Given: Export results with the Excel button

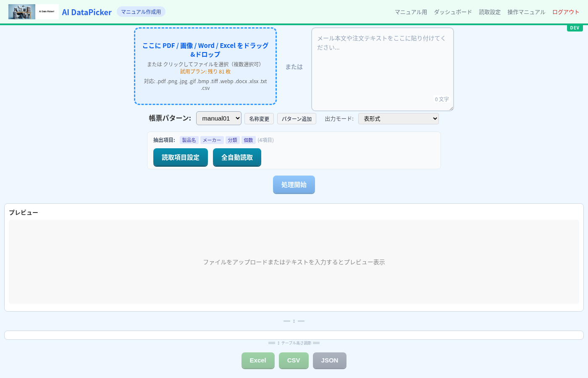Looking at the screenshot, I should 258,360.
